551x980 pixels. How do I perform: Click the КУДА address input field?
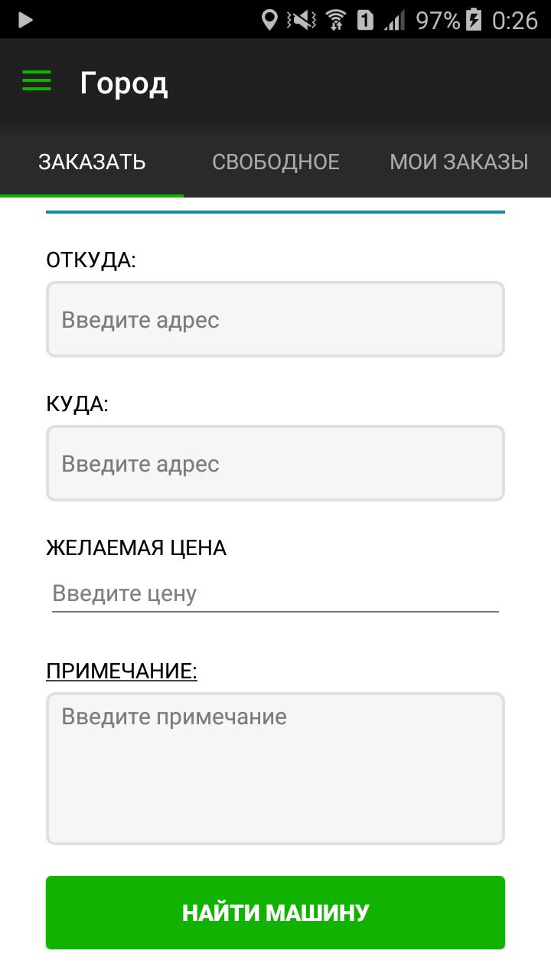pyautogui.click(x=275, y=463)
